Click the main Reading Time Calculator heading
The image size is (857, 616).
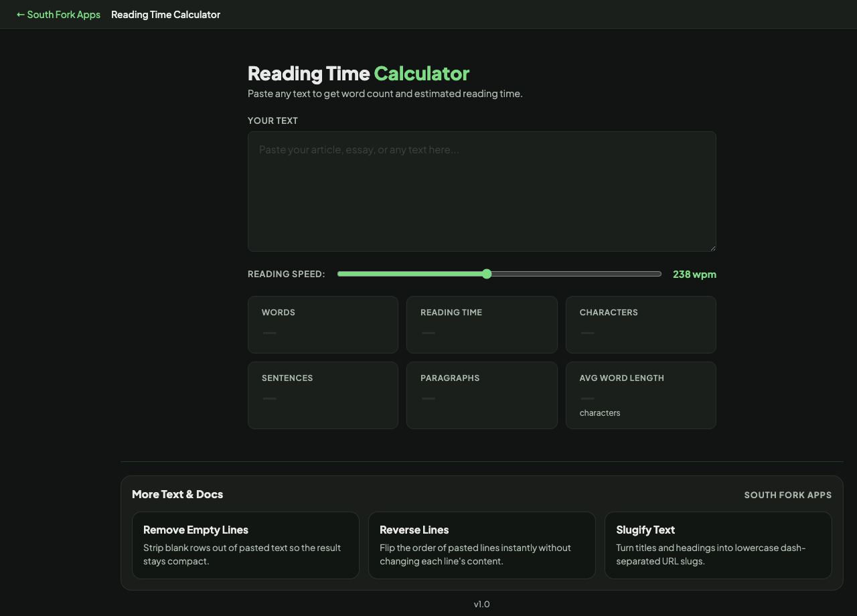point(358,73)
